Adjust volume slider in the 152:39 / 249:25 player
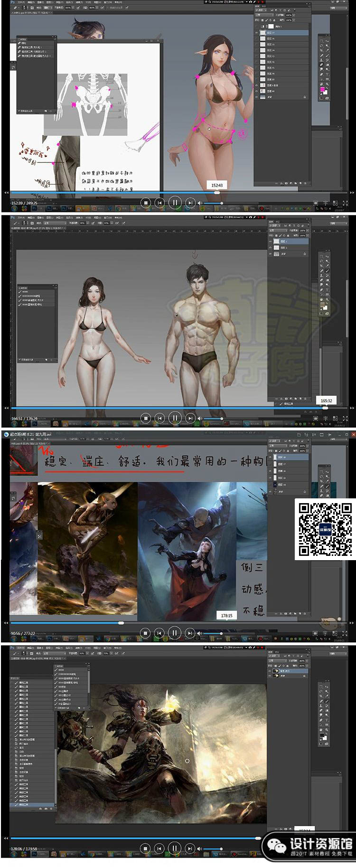The height and width of the screenshot is (868, 356). [214, 203]
